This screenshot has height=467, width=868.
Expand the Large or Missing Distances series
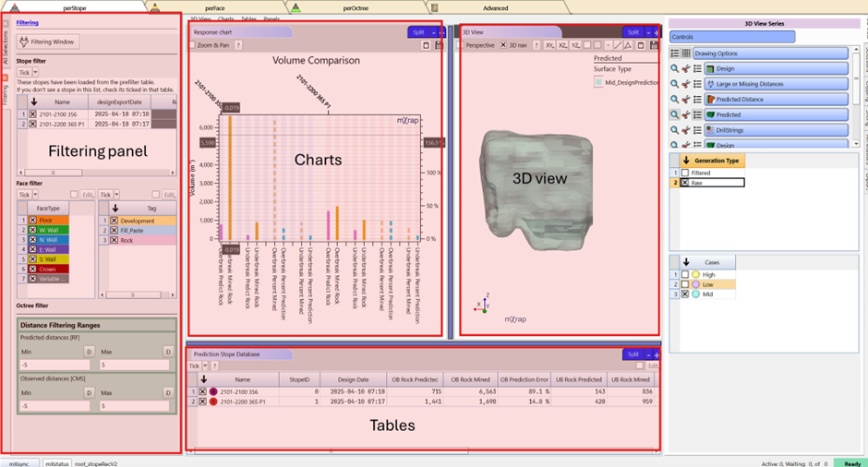[776, 84]
